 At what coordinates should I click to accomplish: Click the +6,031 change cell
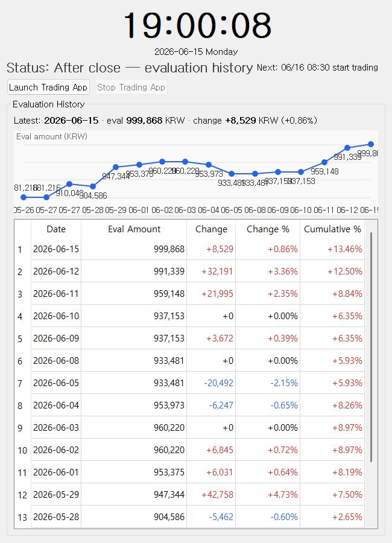click(x=211, y=472)
